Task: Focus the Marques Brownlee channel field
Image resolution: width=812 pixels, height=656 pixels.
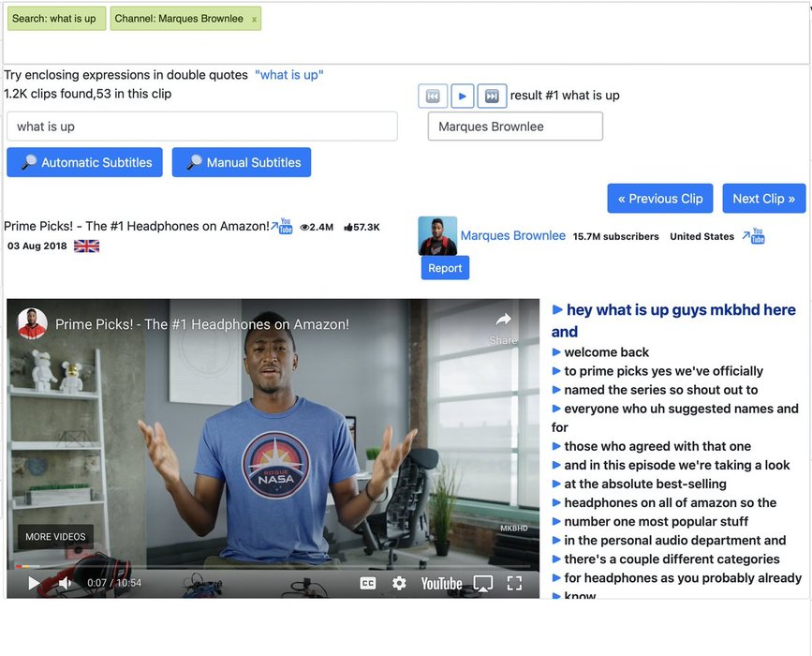Action: click(x=515, y=127)
